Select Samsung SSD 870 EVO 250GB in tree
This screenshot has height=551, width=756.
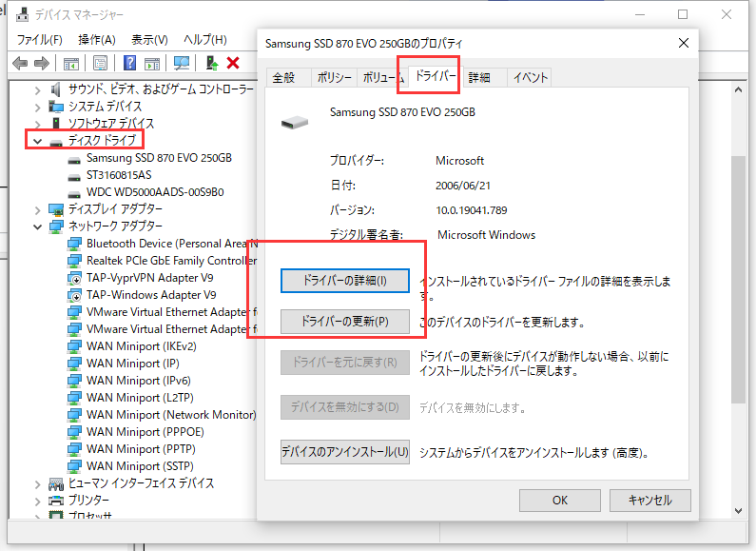click(159, 158)
